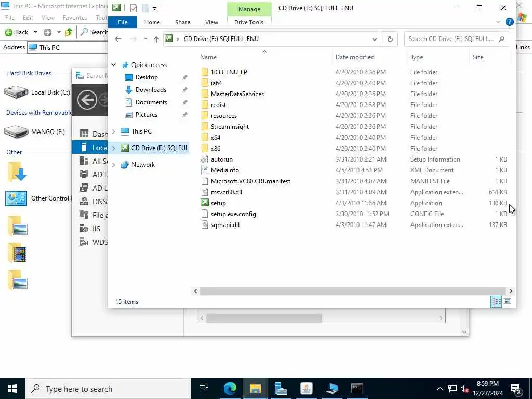Open Explorer help question mark
Viewport: 532px width, 399px height.
(509, 22)
